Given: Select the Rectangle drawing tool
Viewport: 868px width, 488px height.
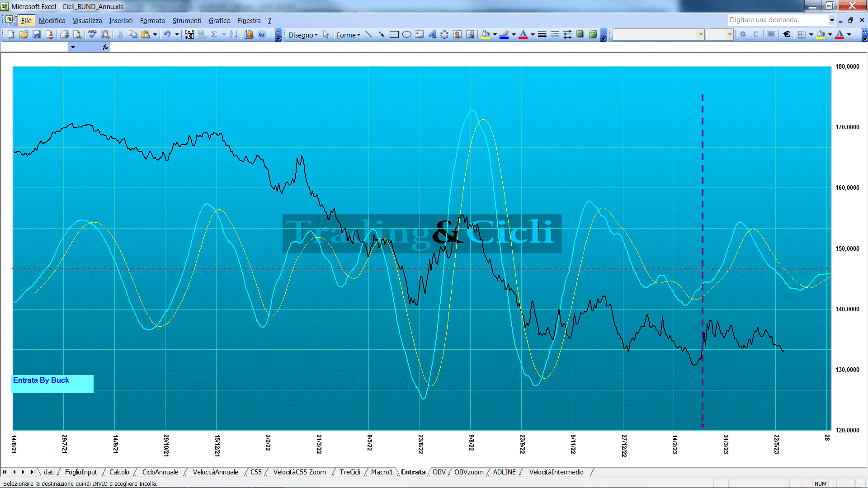Looking at the screenshot, I should (394, 34).
